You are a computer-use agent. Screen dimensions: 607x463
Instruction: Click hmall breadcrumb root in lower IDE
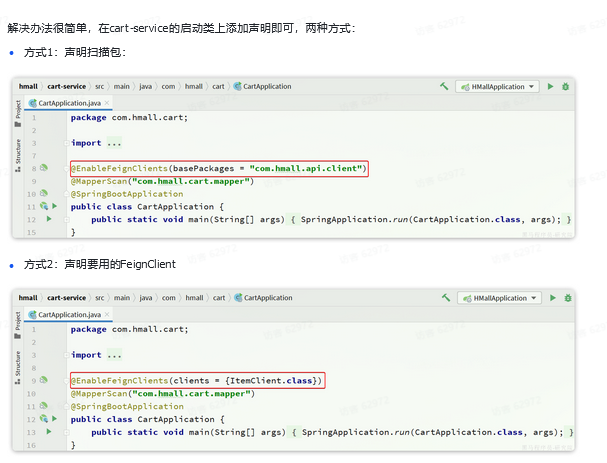(x=28, y=298)
